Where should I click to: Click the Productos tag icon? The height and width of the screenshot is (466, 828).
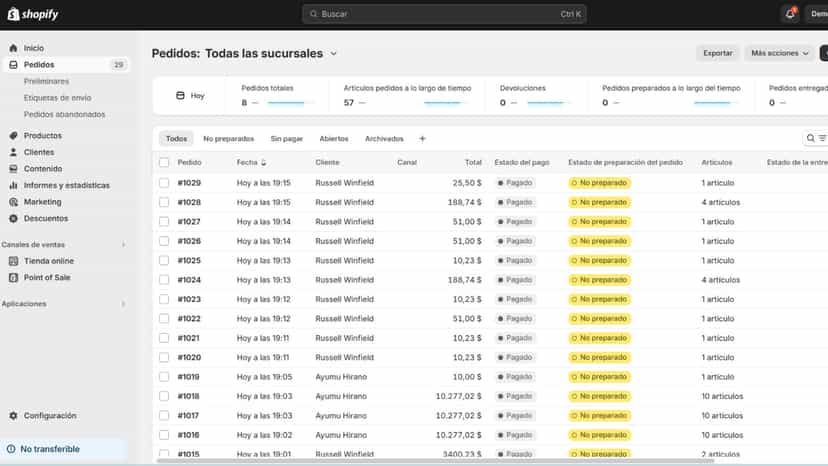click(x=13, y=136)
